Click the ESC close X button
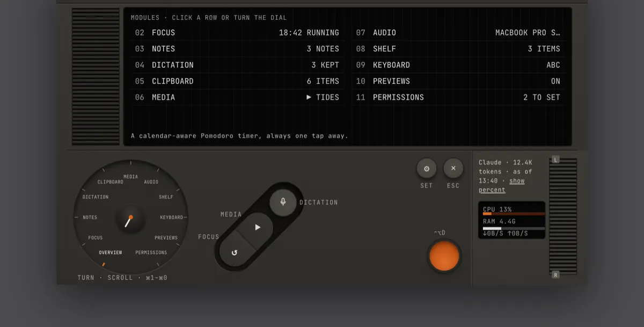Viewport: 644px width, 327px height. tap(453, 169)
